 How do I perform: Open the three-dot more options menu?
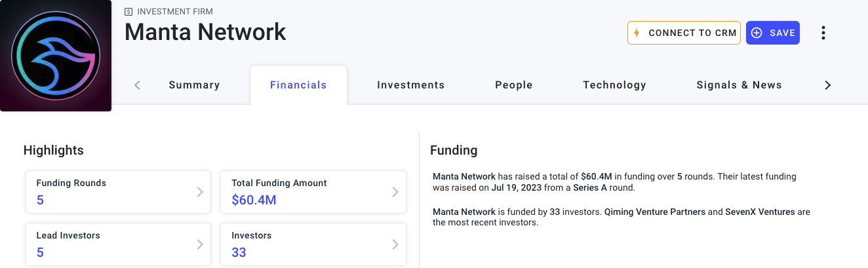(823, 33)
